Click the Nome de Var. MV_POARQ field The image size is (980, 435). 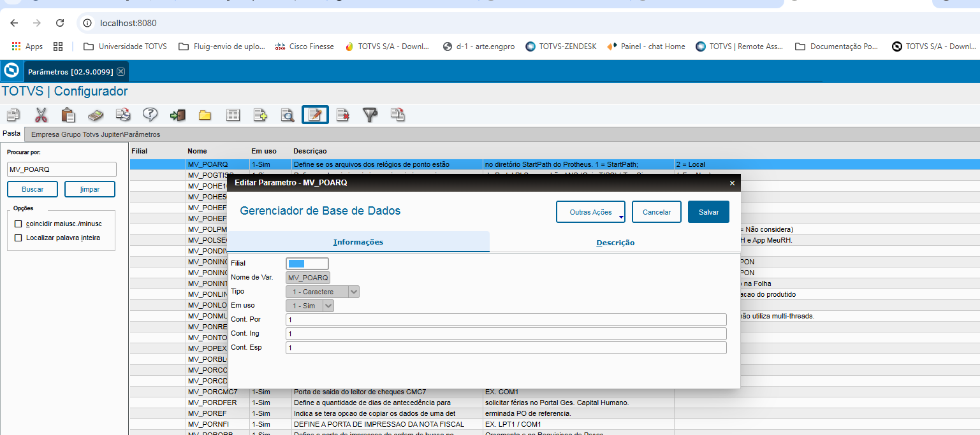point(308,278)
